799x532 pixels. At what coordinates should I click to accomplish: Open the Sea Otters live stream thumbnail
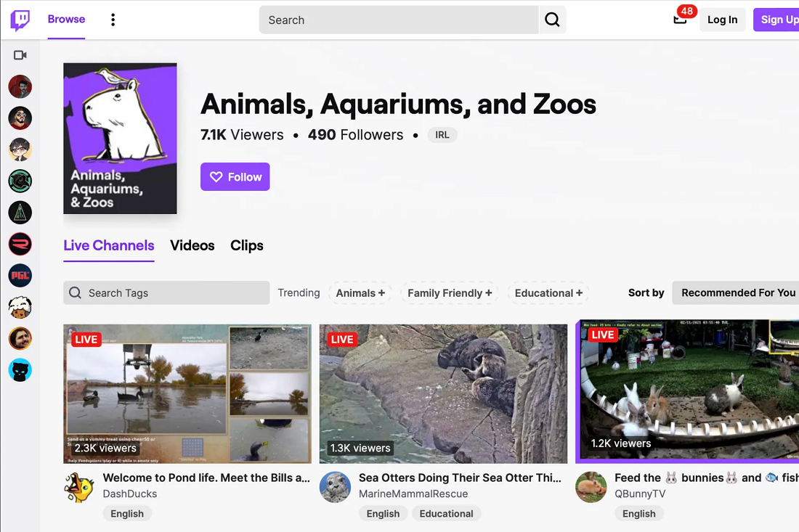click(x=443, y=393)
